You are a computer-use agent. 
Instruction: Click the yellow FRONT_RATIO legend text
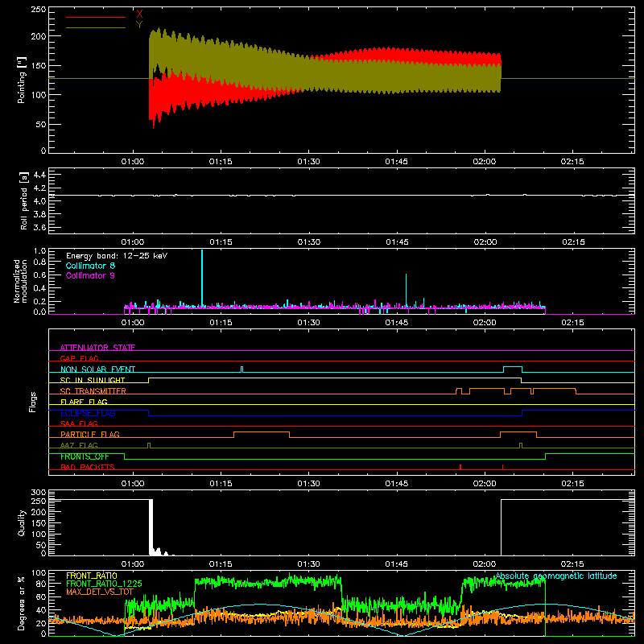coord(92,576)
